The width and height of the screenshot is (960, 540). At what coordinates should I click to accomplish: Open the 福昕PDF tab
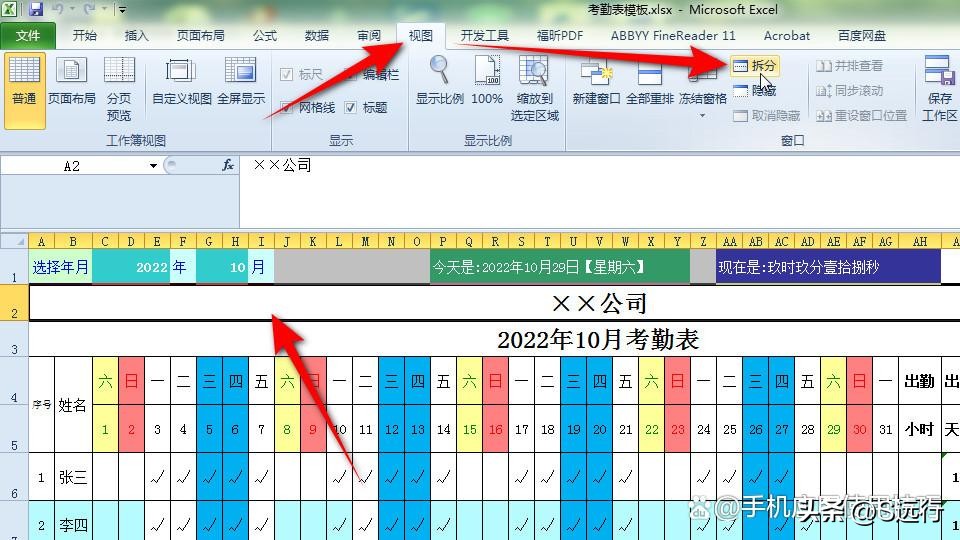(560, 36)
